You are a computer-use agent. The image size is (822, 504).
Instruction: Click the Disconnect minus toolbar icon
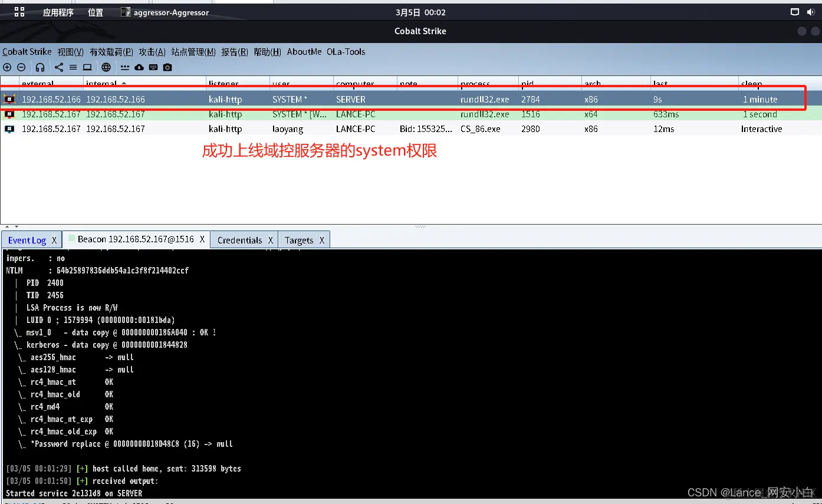21,67
